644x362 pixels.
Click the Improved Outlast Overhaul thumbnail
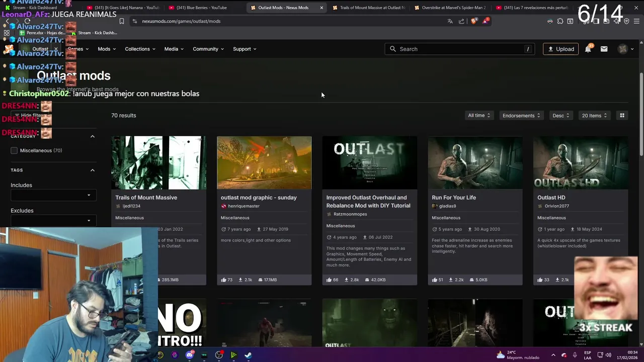[369, 162]
